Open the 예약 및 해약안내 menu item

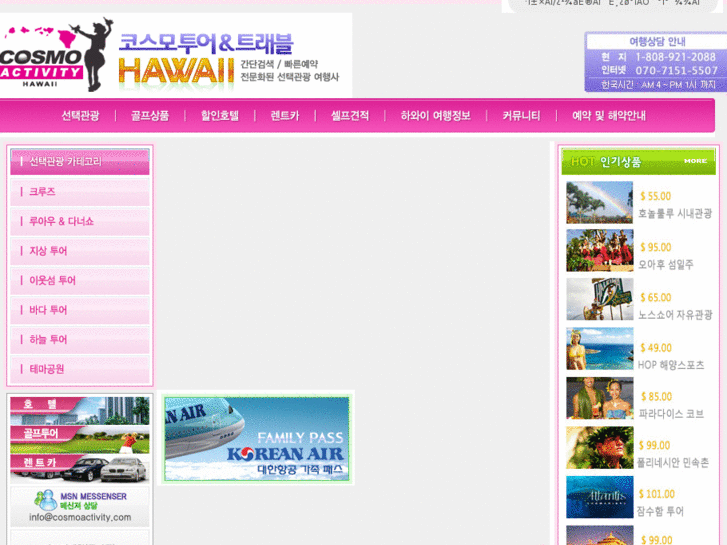[609, 115]
